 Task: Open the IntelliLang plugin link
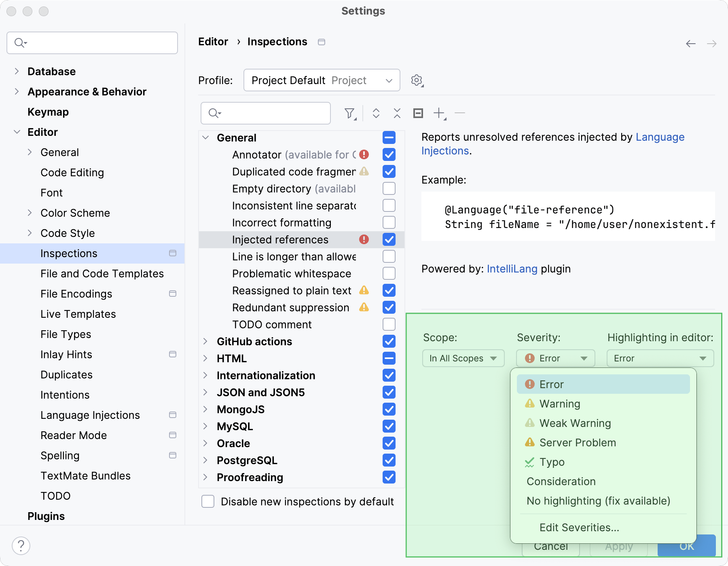[512, 269]
